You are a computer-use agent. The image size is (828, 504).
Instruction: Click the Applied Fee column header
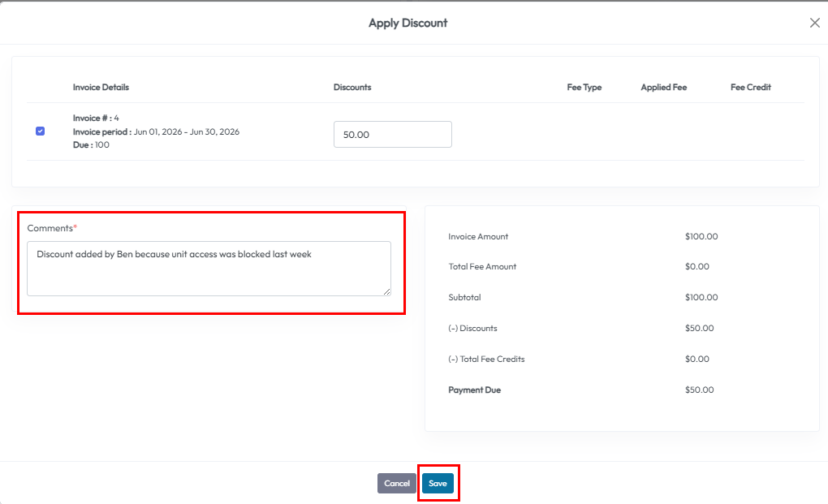tap(663, 87)
